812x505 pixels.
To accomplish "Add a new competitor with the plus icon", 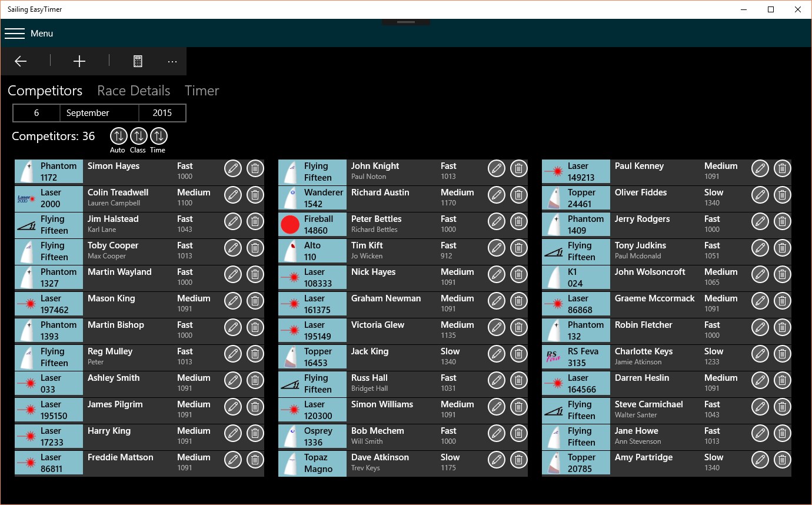I will coord(79,61).
